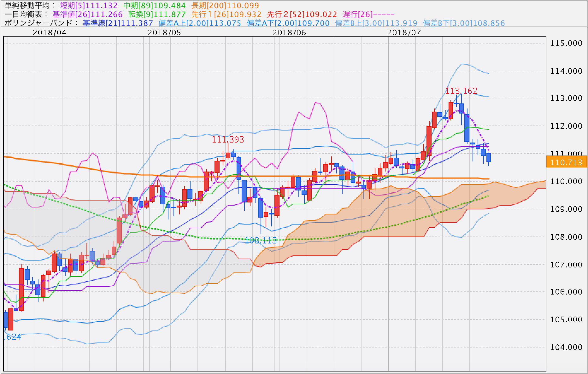Click the 105.000 price axis label
Image resolution: width=588 pixels, height=374 pixels.
pyautogui.click(x=566, y=320)
